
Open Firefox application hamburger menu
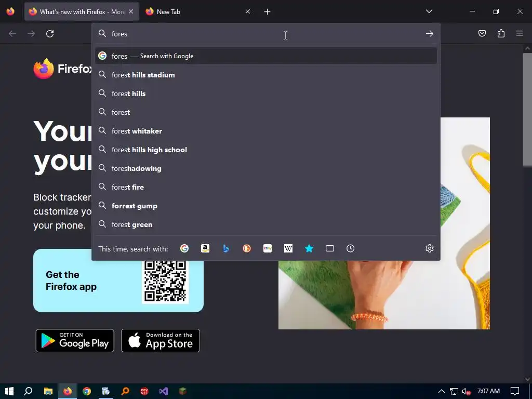tap(520, 33)
